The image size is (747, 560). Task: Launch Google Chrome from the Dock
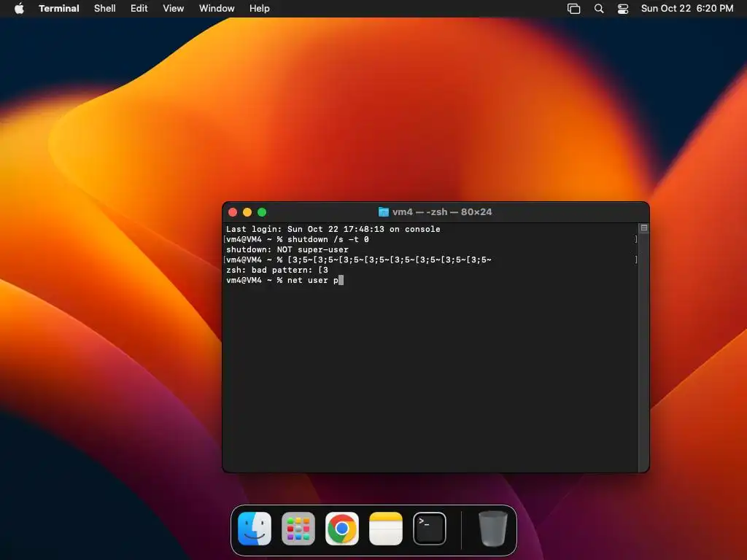coord(342,529)
